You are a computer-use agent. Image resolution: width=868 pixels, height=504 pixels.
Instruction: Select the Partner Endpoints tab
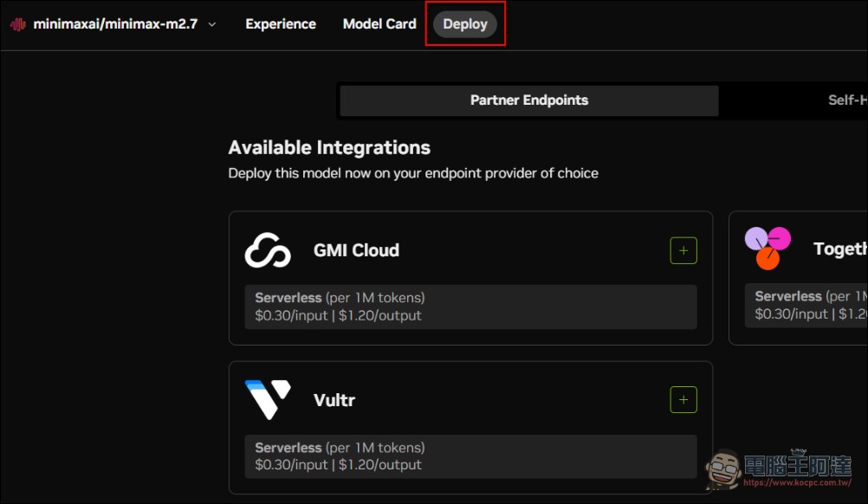coord(529,100)
